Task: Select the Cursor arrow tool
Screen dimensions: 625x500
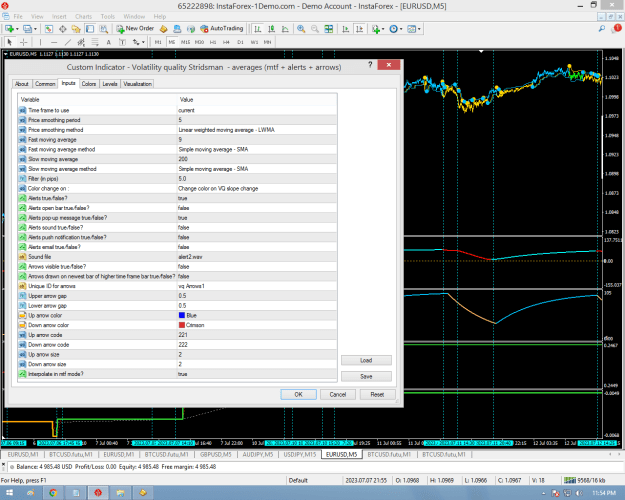Action: 10,42
